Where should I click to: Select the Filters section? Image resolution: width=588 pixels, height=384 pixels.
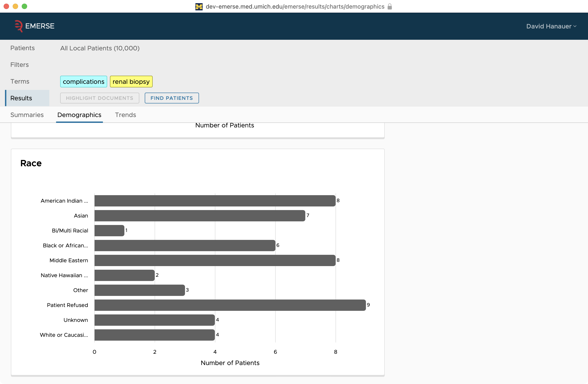tap(19, 65)
